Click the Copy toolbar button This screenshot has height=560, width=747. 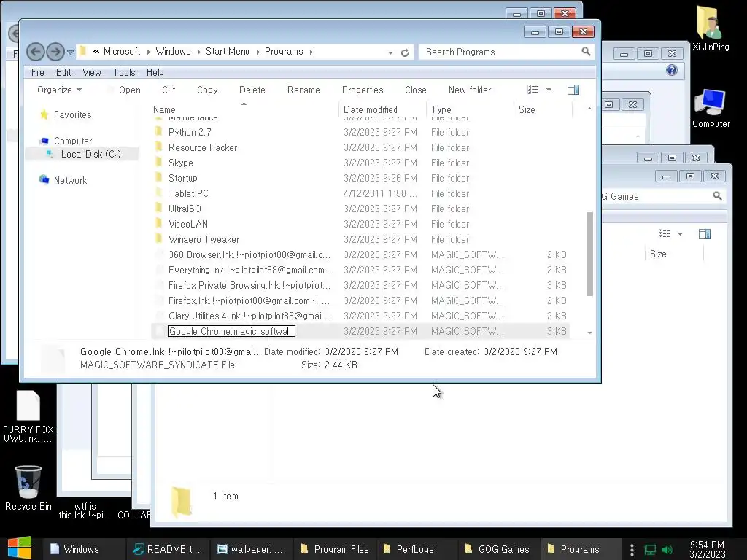coord(207,90)
